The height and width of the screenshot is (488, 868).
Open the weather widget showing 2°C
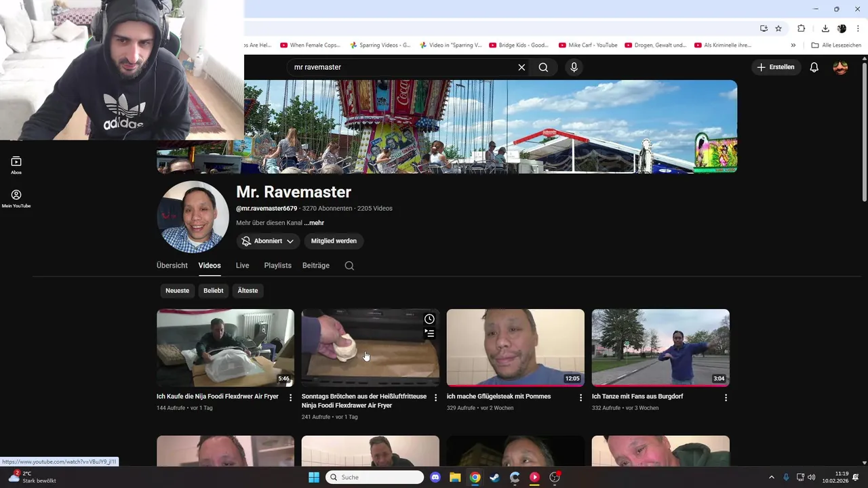pyautogui.click(x=33, y=477)
